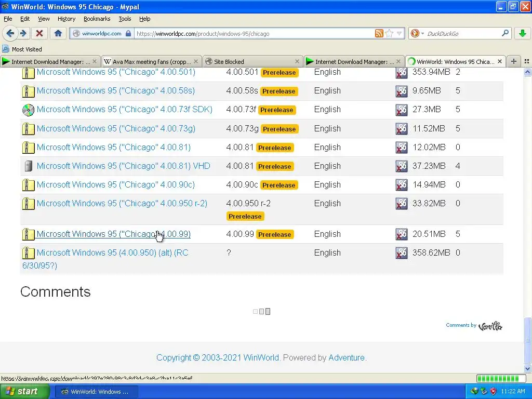Open Chicago 4.00.501 download link
532x399 pixels.
pos(116,72)
